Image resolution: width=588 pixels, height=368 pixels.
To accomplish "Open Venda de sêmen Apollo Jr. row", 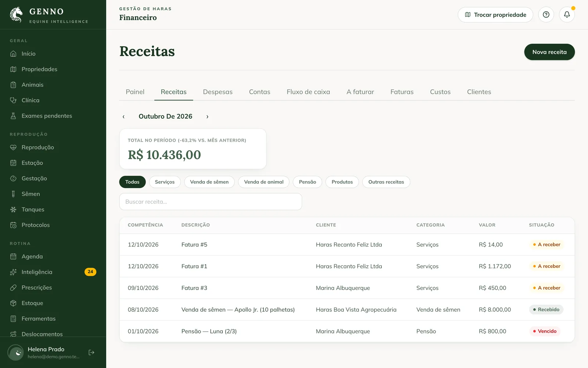I will click(347, 310).
